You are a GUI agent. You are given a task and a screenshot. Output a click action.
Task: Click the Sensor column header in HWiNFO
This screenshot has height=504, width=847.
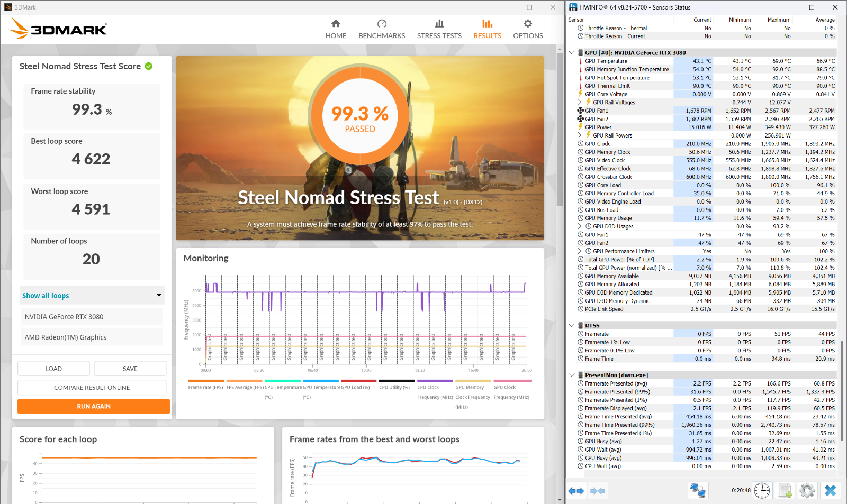[x=576, y=20]
